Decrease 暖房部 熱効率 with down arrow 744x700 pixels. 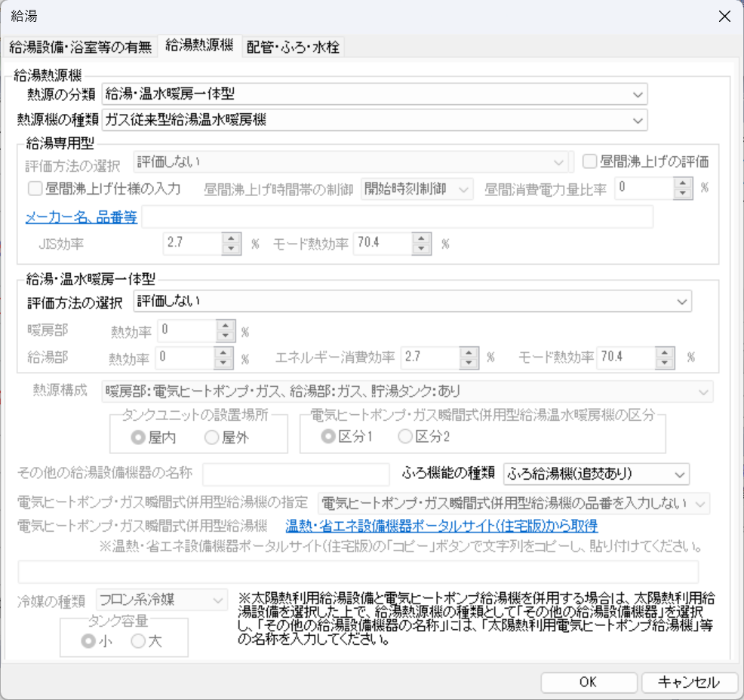226,336
